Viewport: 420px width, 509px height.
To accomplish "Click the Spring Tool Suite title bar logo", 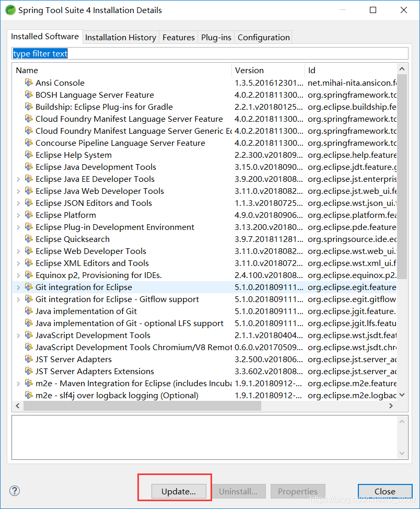I will [10, 10].
